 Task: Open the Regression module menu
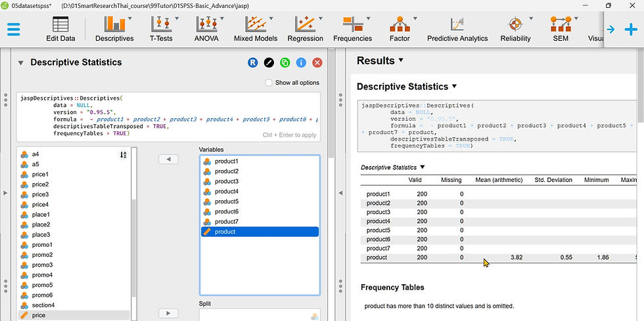point(305,29)
